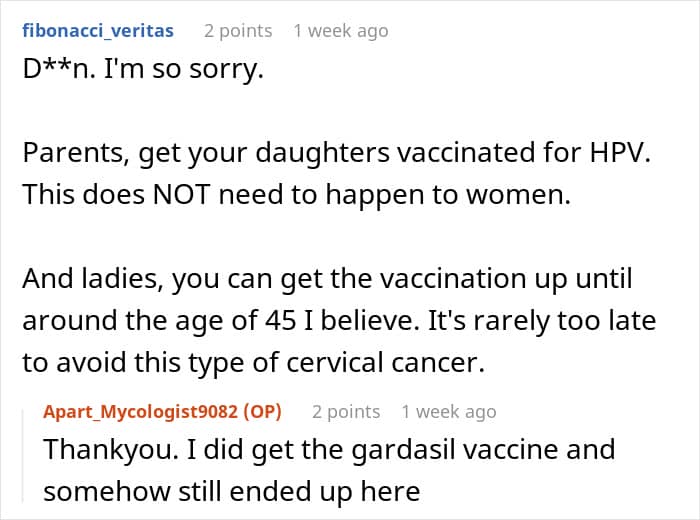The width and height of the screenshot is (700, 520).
Task: Open Apart_Mycologist9082 user profile
Action: (x=146, y=412)
